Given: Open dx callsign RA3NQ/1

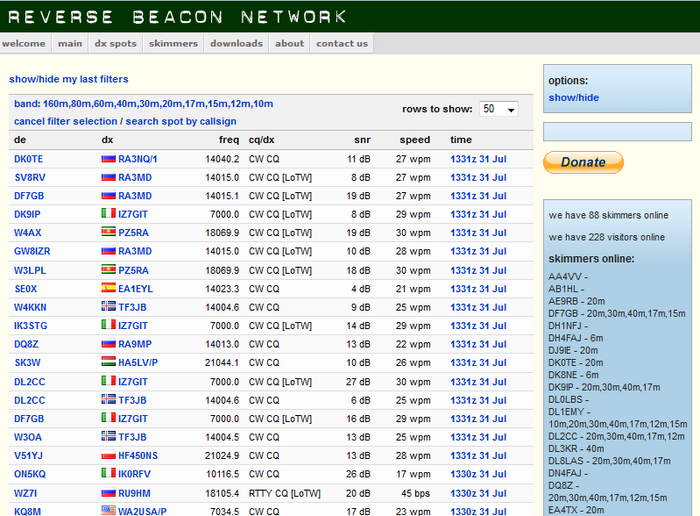Looking at the screenshot, I should coord(138,159).
